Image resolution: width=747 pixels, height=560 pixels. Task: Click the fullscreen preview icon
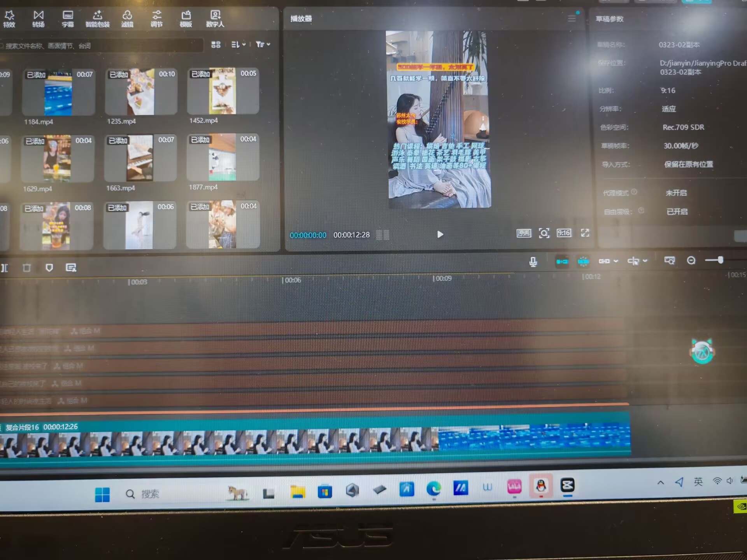[x=585, y=233]
